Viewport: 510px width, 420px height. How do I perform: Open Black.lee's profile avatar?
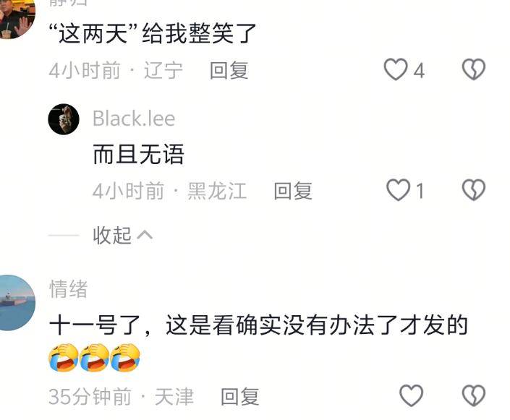coord(64,119)
